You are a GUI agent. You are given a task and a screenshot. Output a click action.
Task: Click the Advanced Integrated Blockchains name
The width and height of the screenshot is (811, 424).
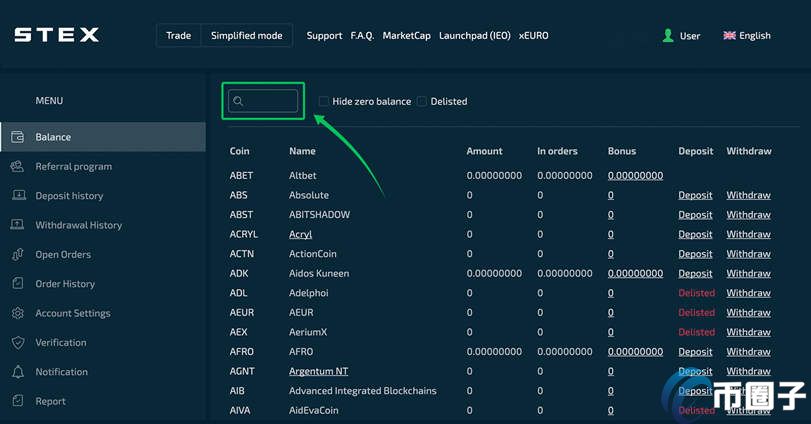point(363,391)
